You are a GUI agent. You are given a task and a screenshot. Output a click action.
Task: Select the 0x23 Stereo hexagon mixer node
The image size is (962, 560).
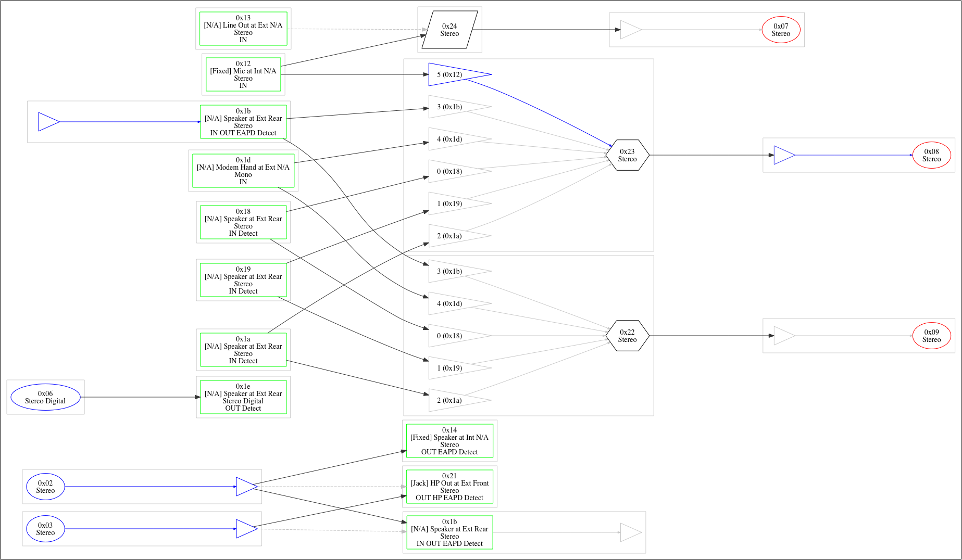(x=627, y=155)
